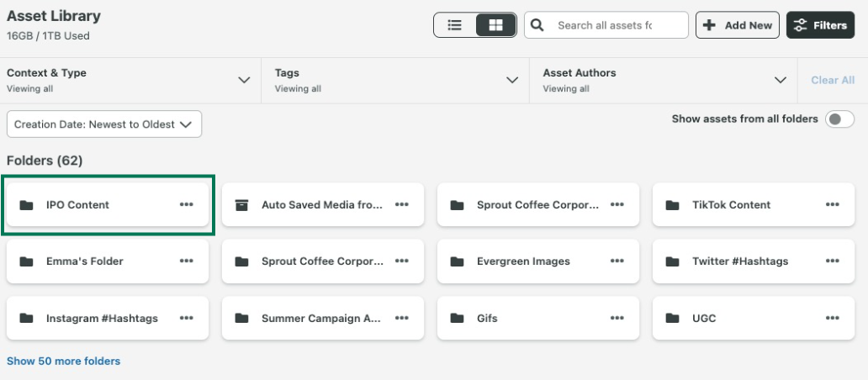Open the Creation Date sort dropdown
This screenshot has height=380, width=868.
(x=104, y=124)
